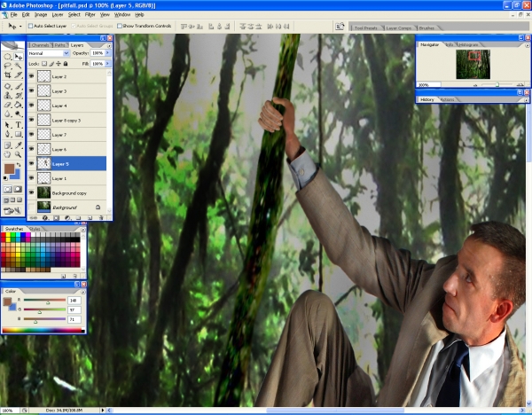The image size is (532, 415).
Task: Reset to default foreground/background colors
Action: [x=5, y=178]
